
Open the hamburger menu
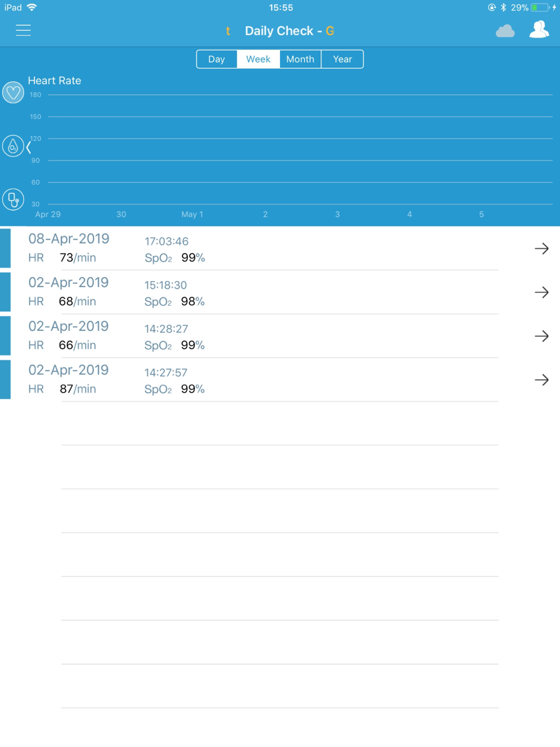(x=23, y=30)
